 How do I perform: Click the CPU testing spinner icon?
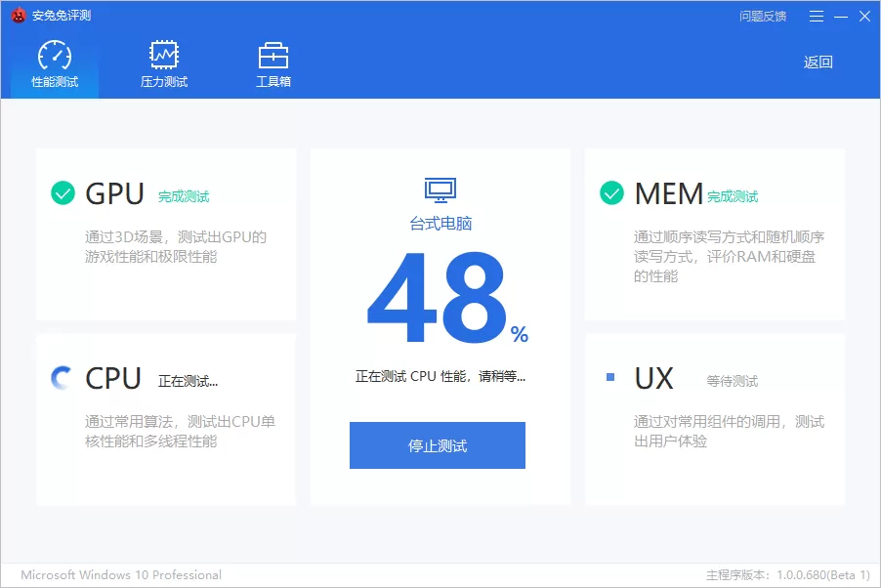[61, 377]
